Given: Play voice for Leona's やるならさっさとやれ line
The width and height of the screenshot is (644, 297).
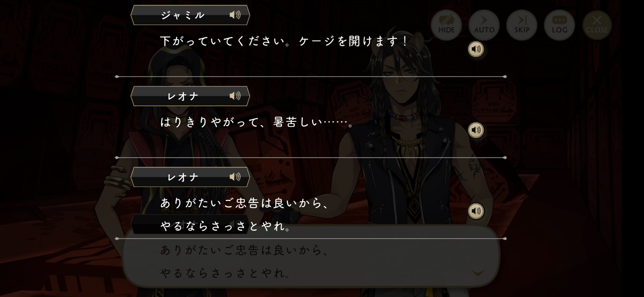Looking at the screenshot, I should click(476, 211).
